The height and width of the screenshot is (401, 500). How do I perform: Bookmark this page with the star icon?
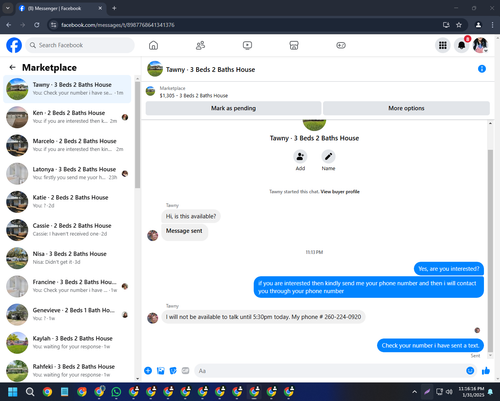click(x=459, y=25)
